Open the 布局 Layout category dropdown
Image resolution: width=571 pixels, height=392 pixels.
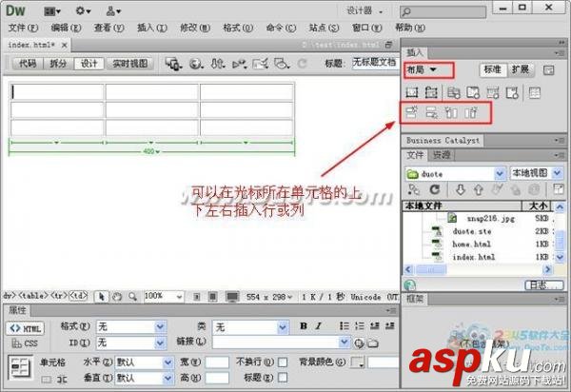coord(428,69)
